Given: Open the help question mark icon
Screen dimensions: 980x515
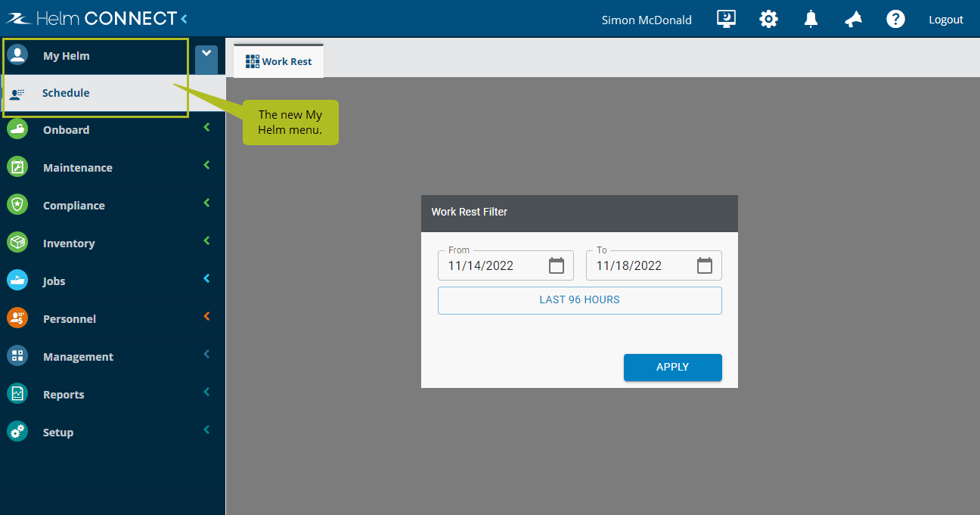Looking at the screenshot, I should 895,20.
